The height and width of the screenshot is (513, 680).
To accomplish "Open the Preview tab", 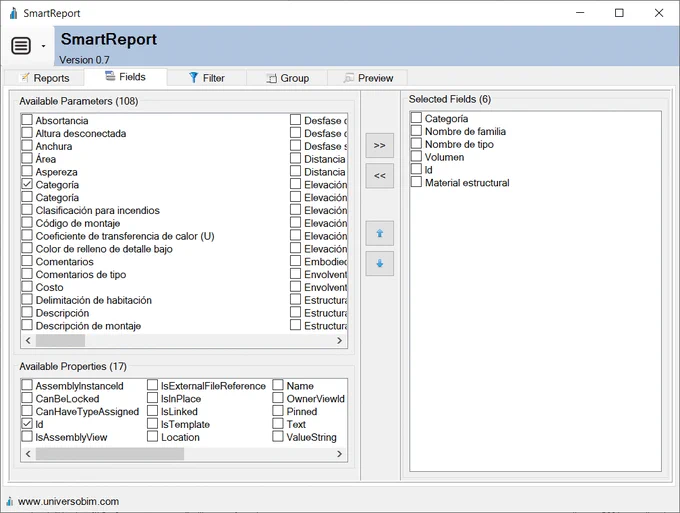I will tap(368, 78).
